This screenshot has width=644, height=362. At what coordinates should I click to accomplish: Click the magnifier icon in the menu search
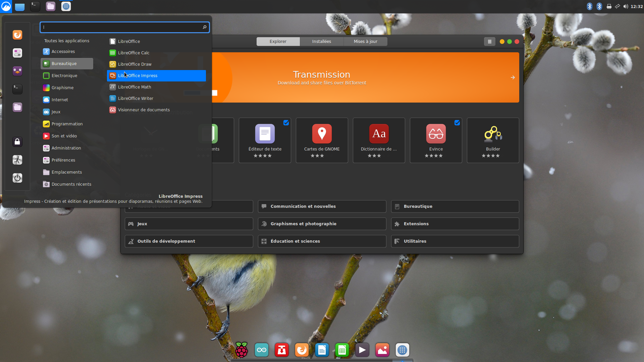pyautogui.click(x=205, y=27)
